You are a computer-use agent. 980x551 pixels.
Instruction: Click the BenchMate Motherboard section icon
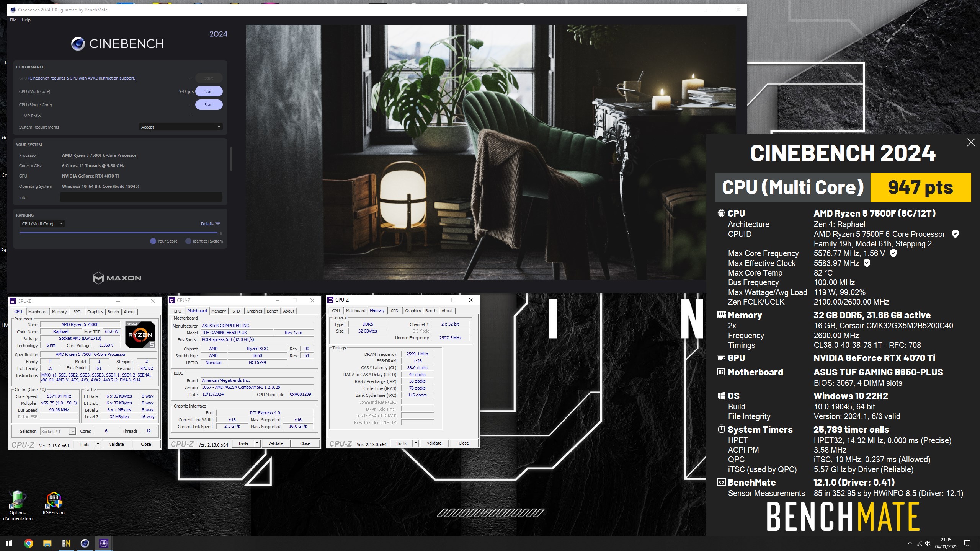(x=721, y=372)
